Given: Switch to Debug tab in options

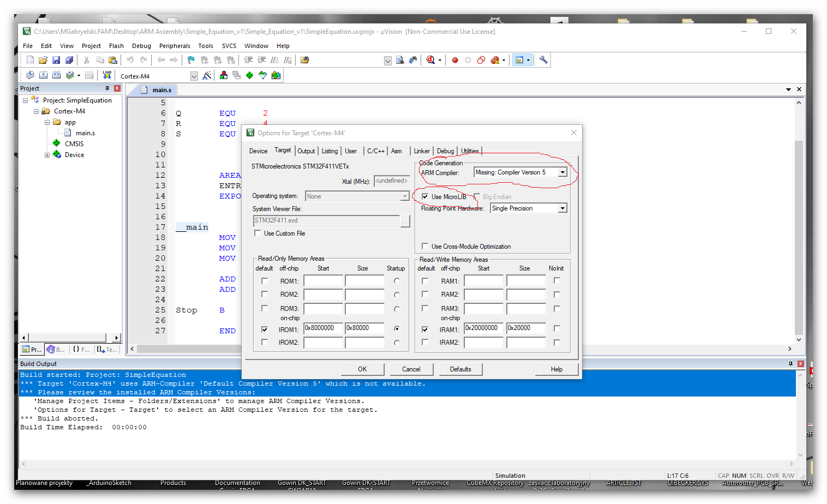Looking at the screenshot, I should [x=445, y=151].
